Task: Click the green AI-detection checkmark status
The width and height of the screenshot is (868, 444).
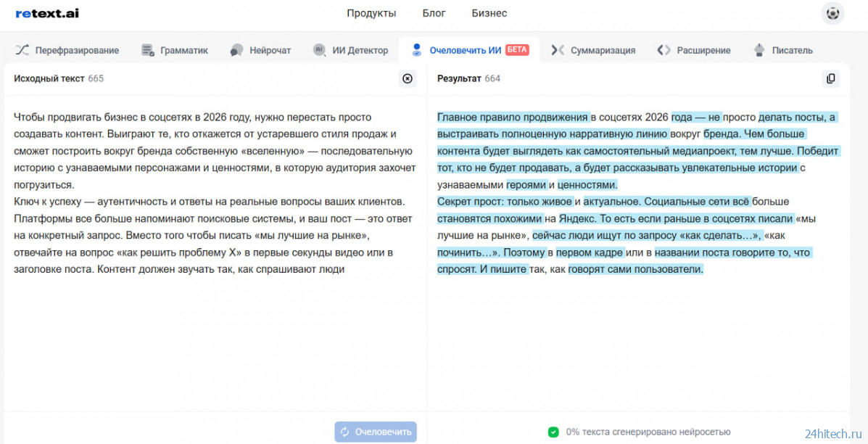Action: tap(553, 432)
